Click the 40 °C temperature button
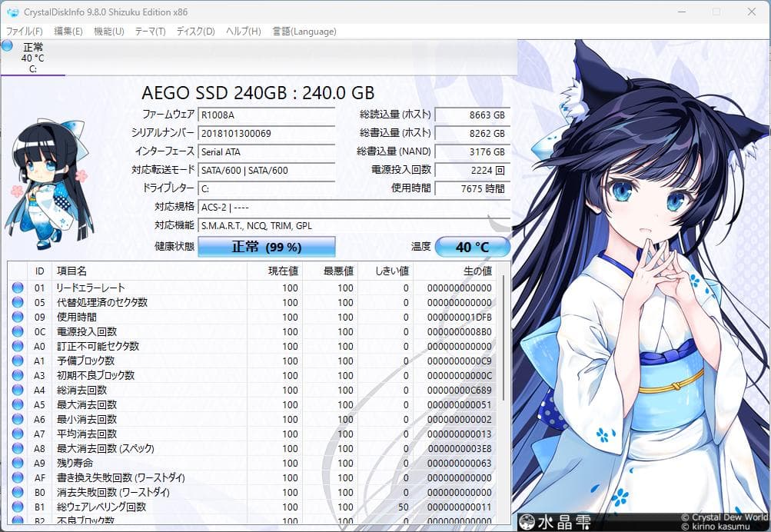771x532 pixels. click(471, 246)
